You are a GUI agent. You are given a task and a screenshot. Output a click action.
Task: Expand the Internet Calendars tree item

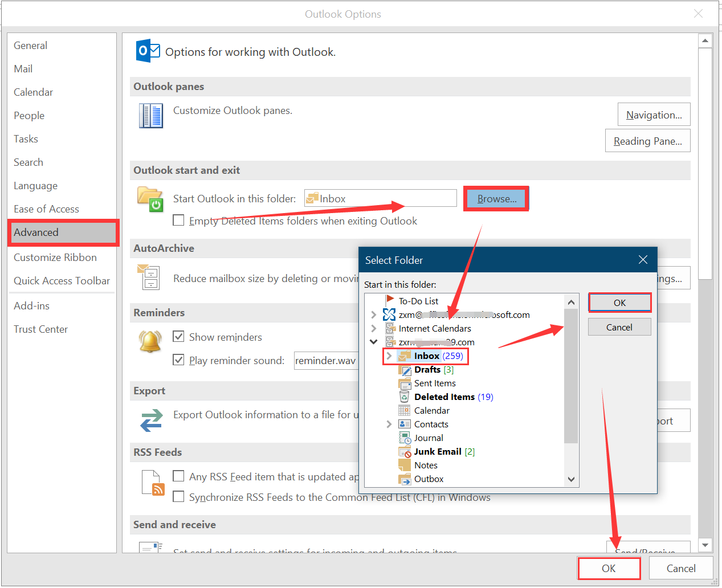(373, 328)
